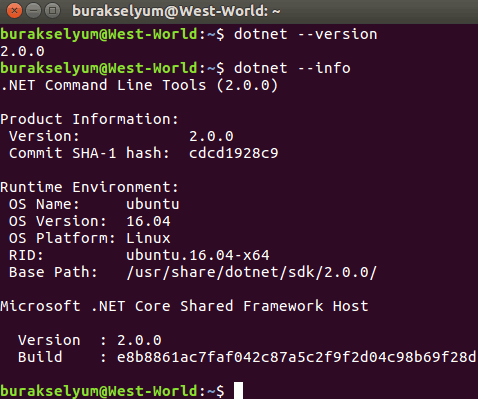Click the 'OS Platform:' label

coord(62,238)
